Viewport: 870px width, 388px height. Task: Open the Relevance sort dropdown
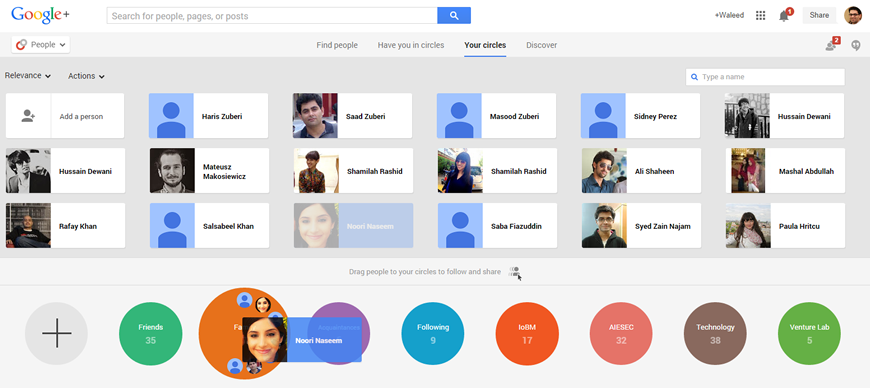click(28, 75)
